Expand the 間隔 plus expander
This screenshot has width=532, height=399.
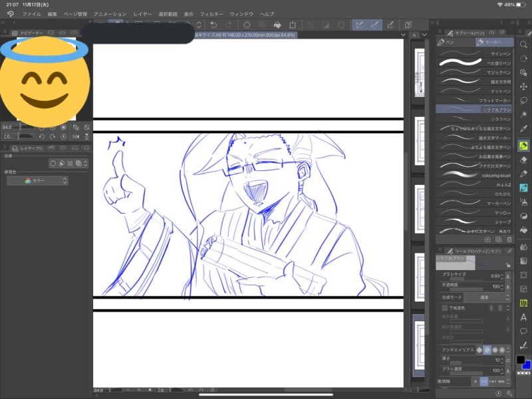(x=440, y=381)
